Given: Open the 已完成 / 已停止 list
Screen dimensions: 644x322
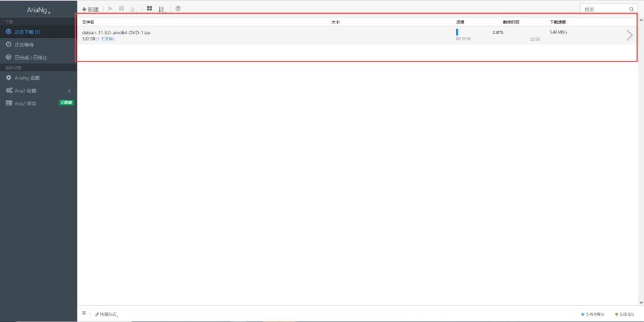Looking at the screenshot, I should (31, 58).
